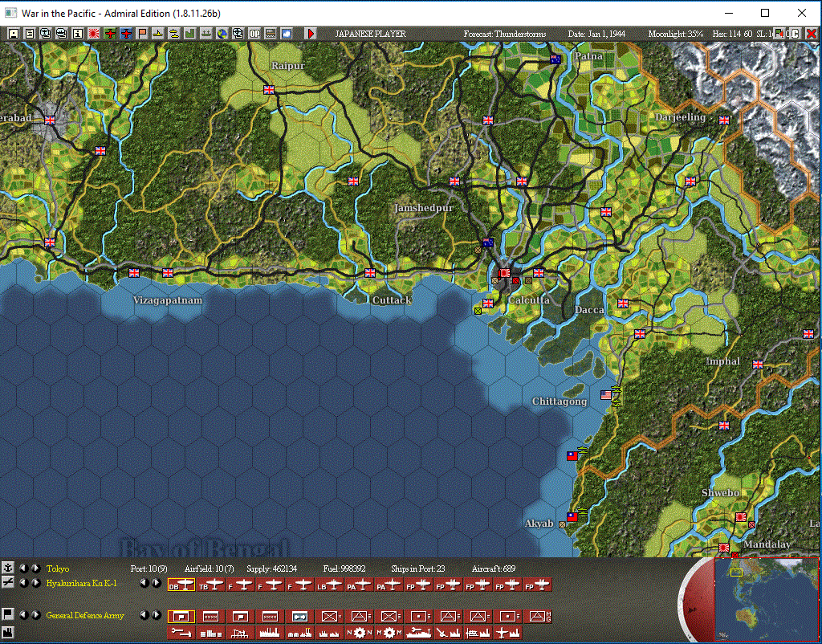
Task: Click the Japanese flag below Shwebo
Action: (x=741, y=517)
